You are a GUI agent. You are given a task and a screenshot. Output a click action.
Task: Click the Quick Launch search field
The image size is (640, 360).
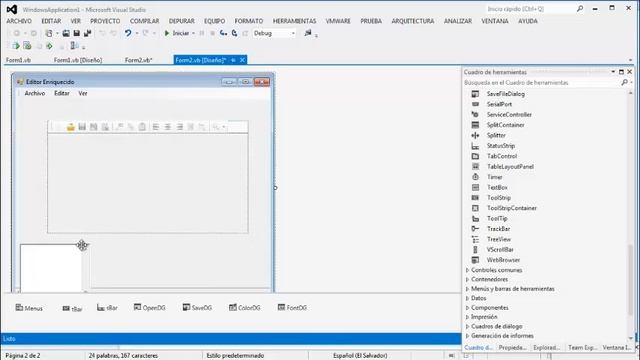pyautogui.click(x=530, y=9)
